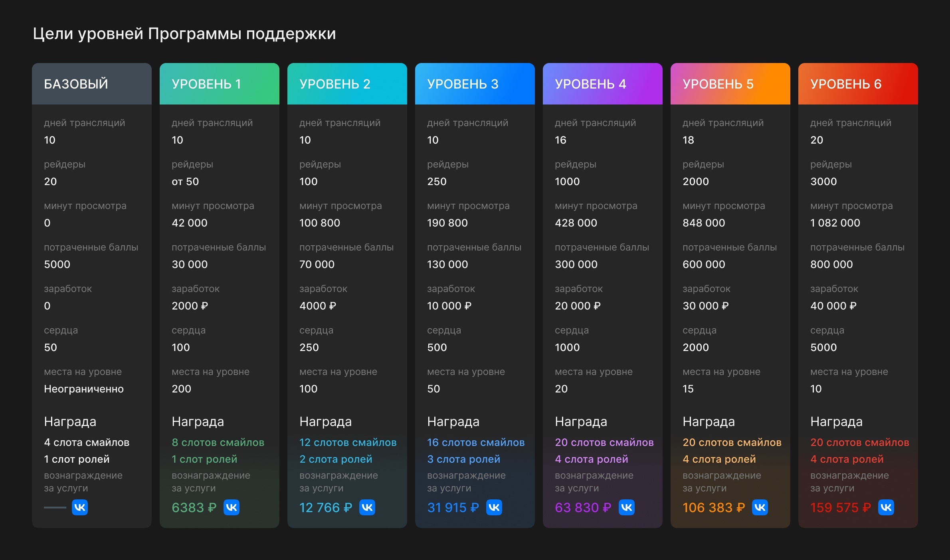Click the VK icon next to 6383 ₽
This screenshot has width=950, height=560.
click(232, 507)
